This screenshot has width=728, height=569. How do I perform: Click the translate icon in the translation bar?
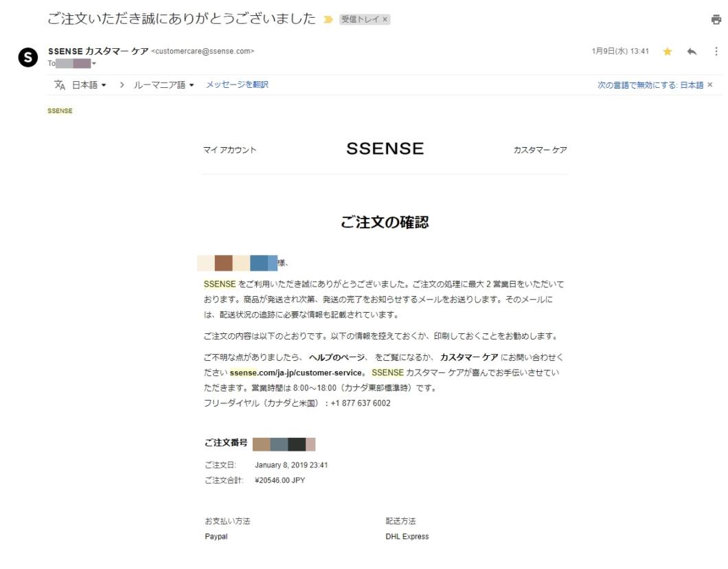[60, 85]
